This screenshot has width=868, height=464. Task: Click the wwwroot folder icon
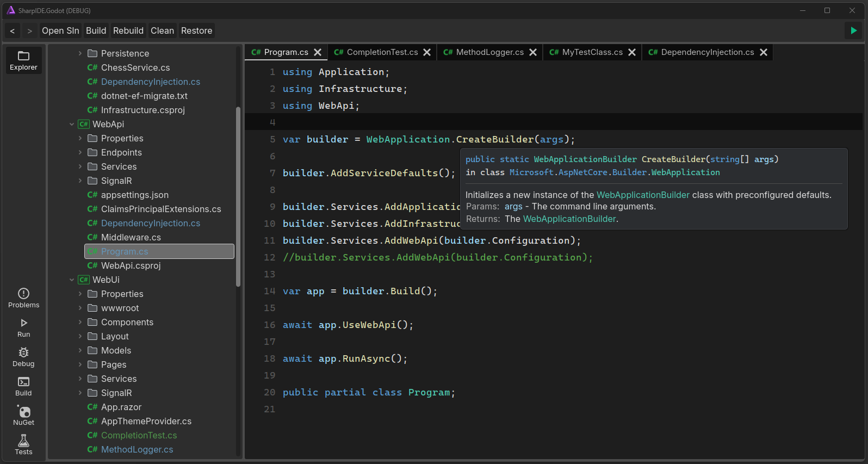(x=92, y=308)
